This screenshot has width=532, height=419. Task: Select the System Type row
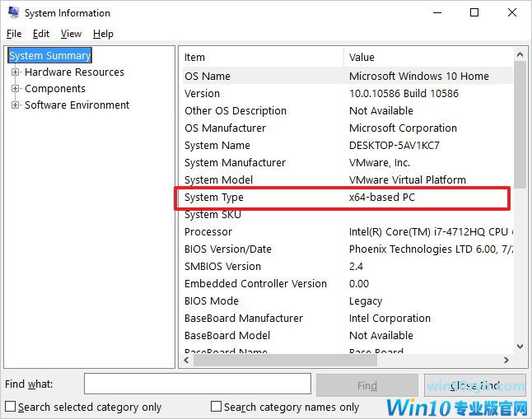(x=343, y=198)
